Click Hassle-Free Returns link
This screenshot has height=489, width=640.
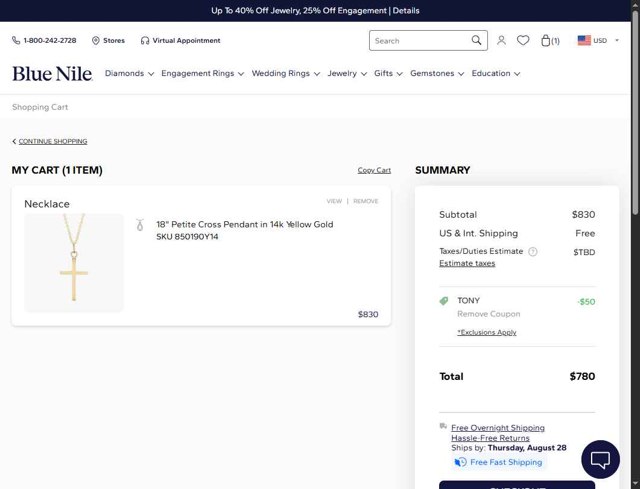pos(490,438)
